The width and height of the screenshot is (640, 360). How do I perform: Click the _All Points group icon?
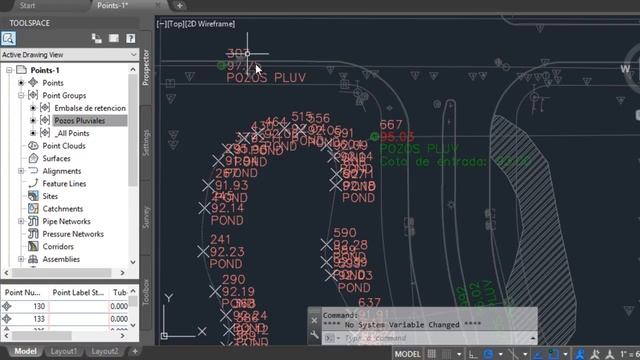(x=45, y=133)
